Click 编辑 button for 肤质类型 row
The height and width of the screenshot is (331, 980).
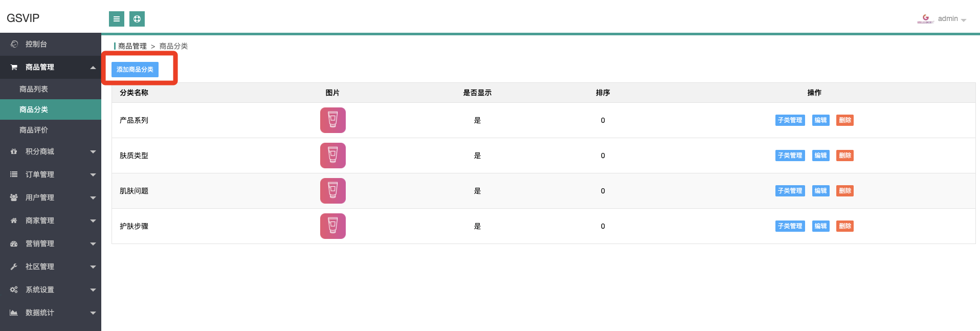[x=820, y=156]
